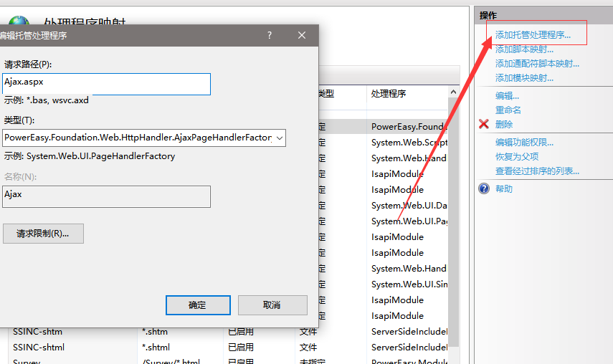Click the 添加脚本映射 action link
The image size is (613, 364).
tap(524, 49)
